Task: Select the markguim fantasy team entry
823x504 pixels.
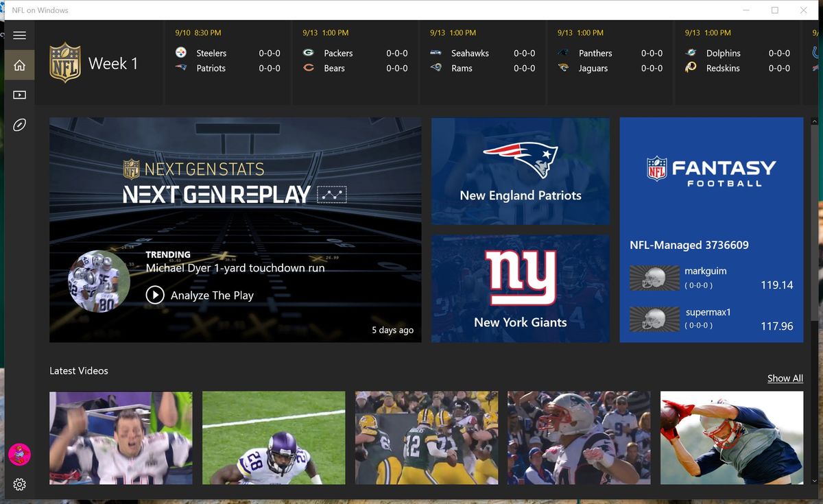Action: coord(705,276)
